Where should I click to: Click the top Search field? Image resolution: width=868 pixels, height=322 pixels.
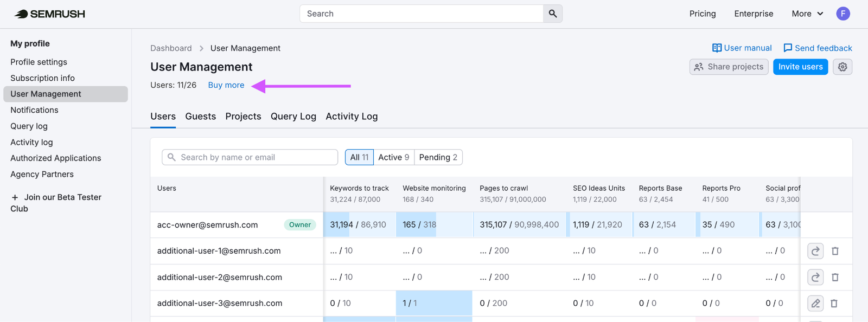tap(422, 14)
